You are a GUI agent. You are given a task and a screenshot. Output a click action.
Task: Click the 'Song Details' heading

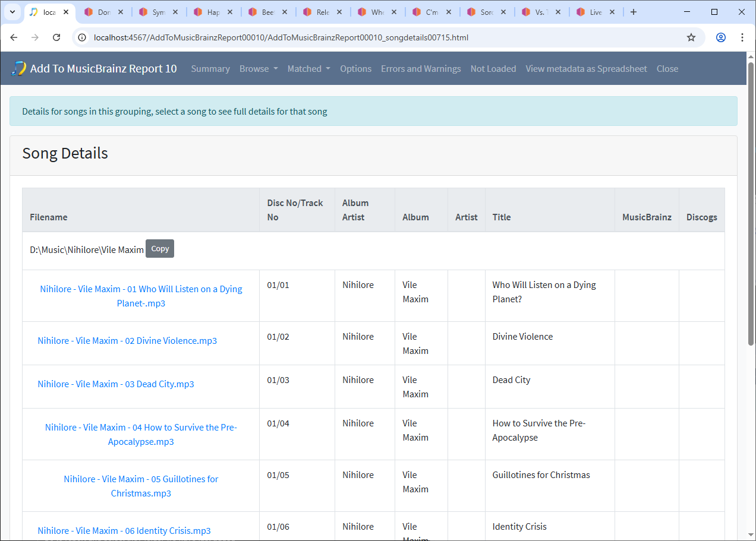click(65, 153)
